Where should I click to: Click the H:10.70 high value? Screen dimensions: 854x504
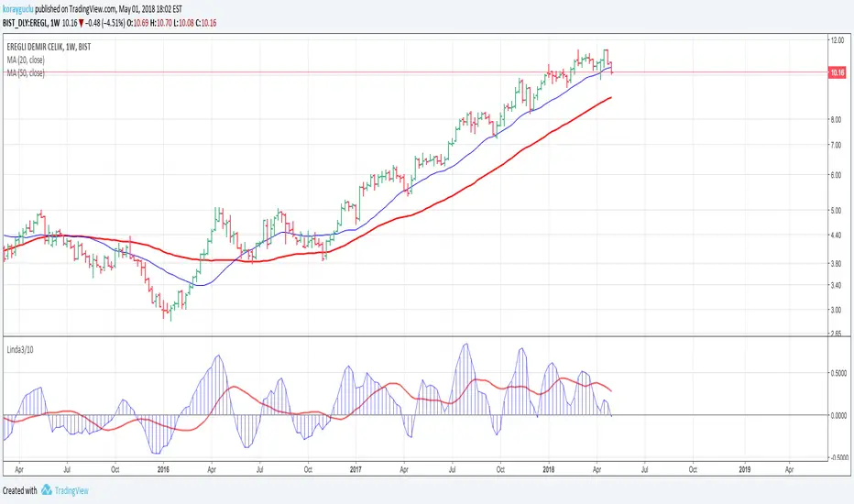(x=162, y=23)
